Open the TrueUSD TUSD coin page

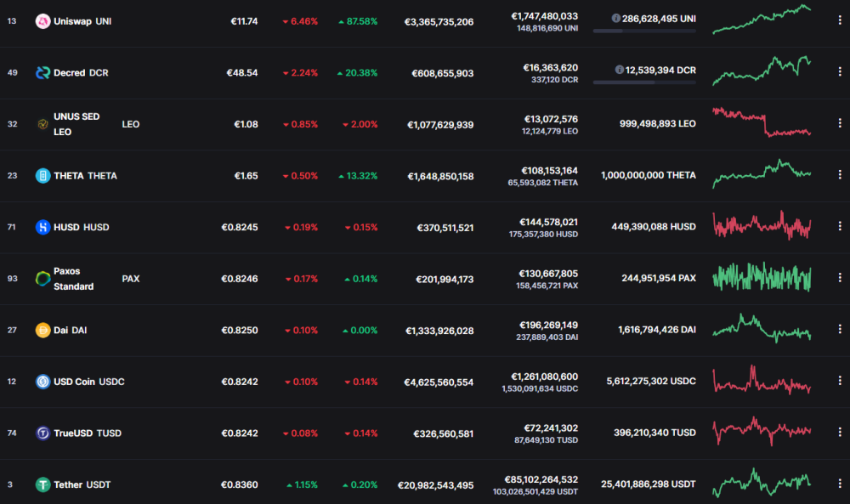(88, 433)
